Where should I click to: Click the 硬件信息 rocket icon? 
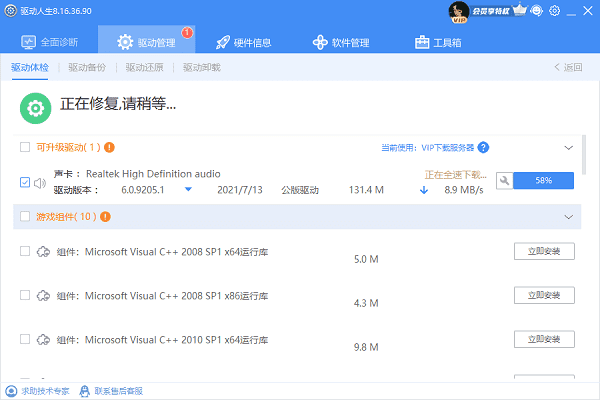click(x=223, y=42)
